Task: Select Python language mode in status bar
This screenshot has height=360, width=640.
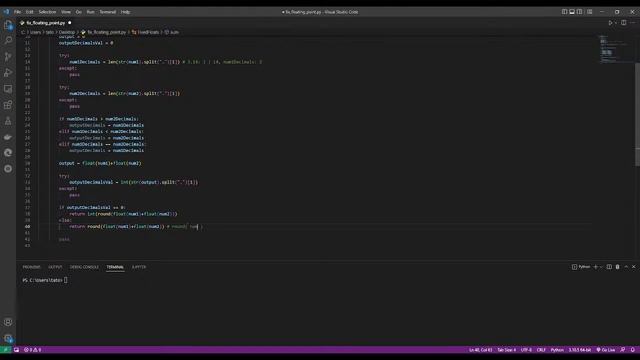Action: [x=557, y=350]
